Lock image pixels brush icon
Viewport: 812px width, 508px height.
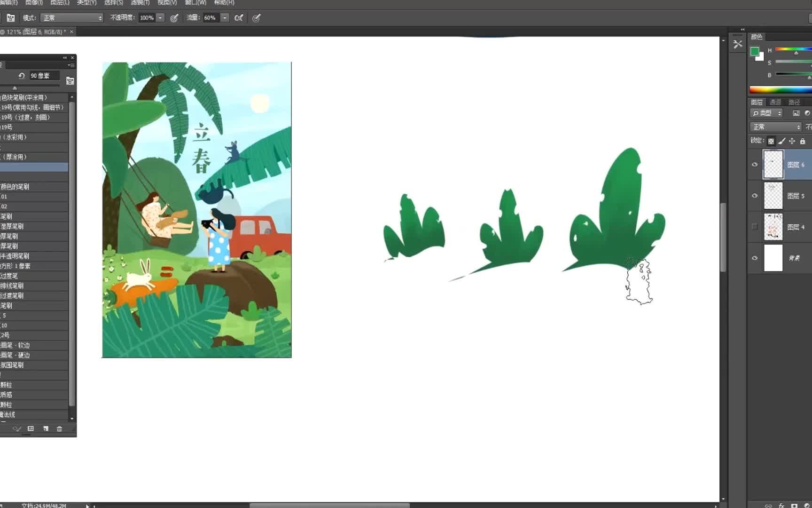pos(782,141)
